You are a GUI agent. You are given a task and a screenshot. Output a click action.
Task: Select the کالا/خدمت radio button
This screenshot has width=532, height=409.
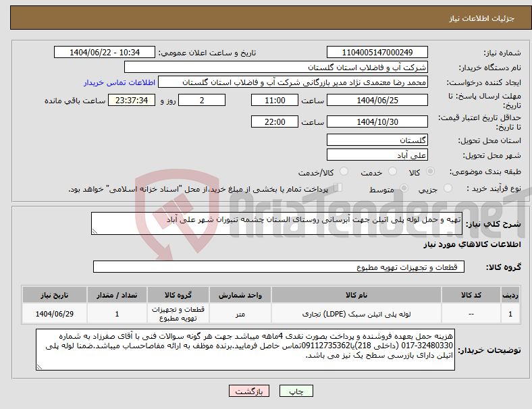click(344, 171)
